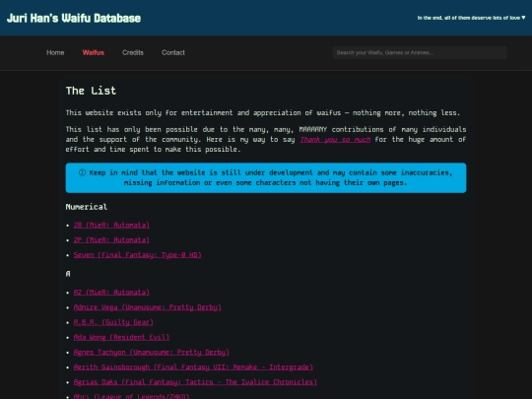This screenshot has height=399, width=532.
Task: Open Agnes Tachyon (Umamusume) entry
Action: click(152, 352)
